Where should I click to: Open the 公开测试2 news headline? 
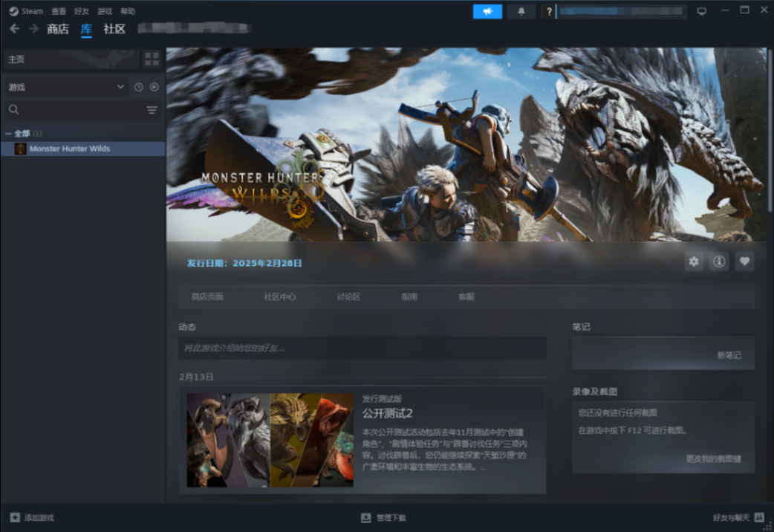click(388, 413)
